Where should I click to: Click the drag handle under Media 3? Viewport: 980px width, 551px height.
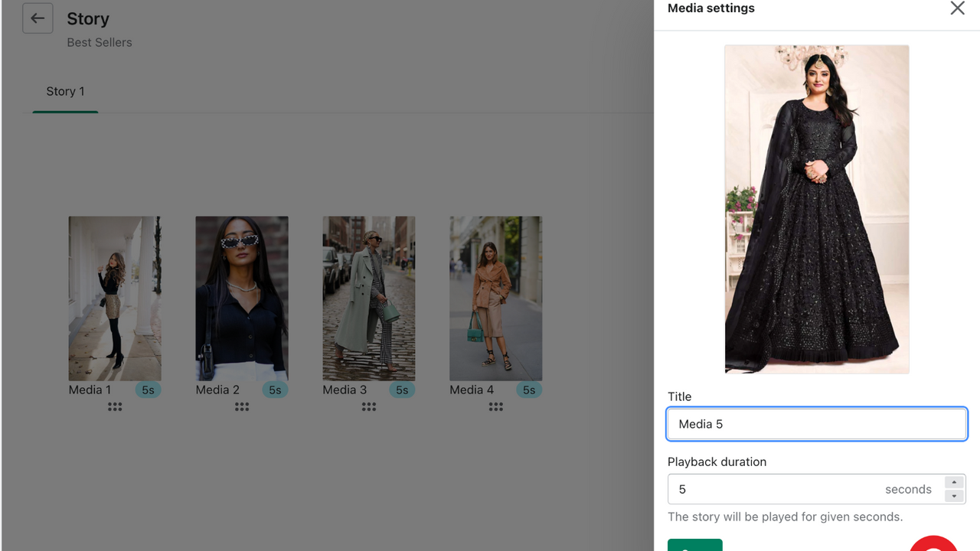point(369,406)
